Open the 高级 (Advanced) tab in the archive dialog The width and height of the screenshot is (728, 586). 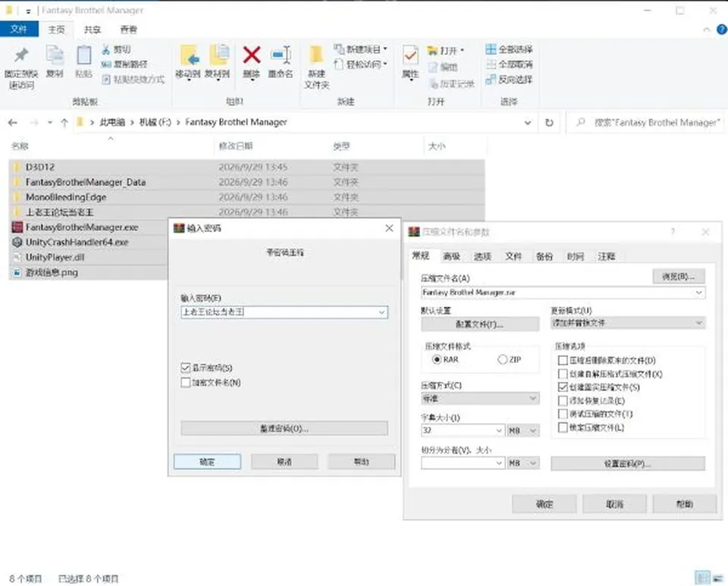[x=451, y=256]
